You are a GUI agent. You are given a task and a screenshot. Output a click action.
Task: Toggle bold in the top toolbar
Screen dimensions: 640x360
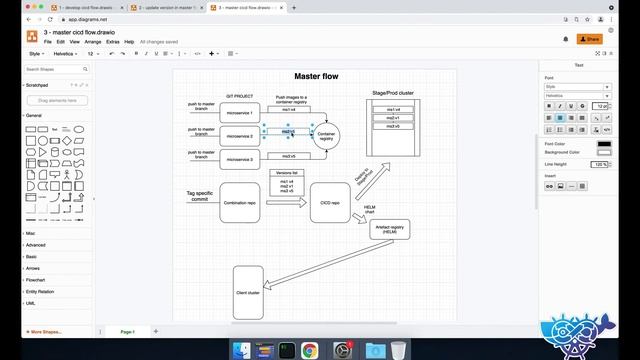tap(136, 53)
